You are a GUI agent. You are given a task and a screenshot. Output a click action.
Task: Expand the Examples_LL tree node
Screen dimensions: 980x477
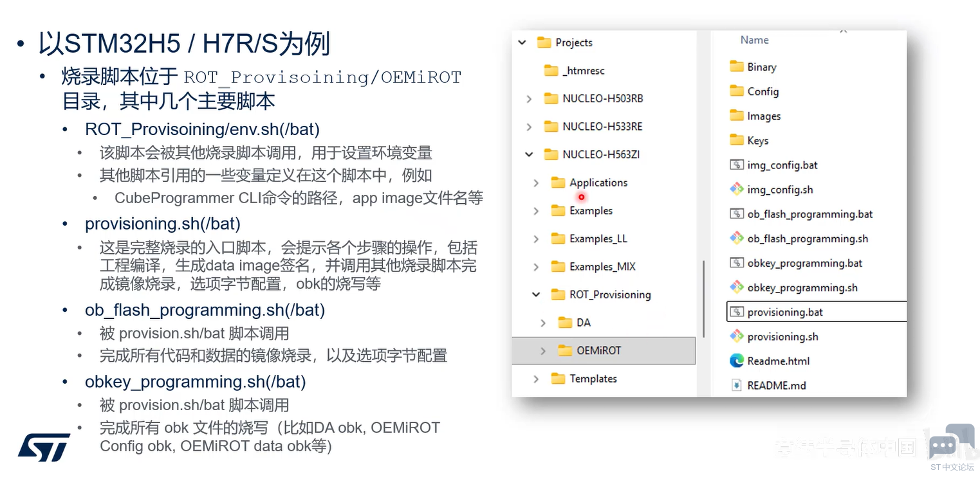[x=536, y=239]
